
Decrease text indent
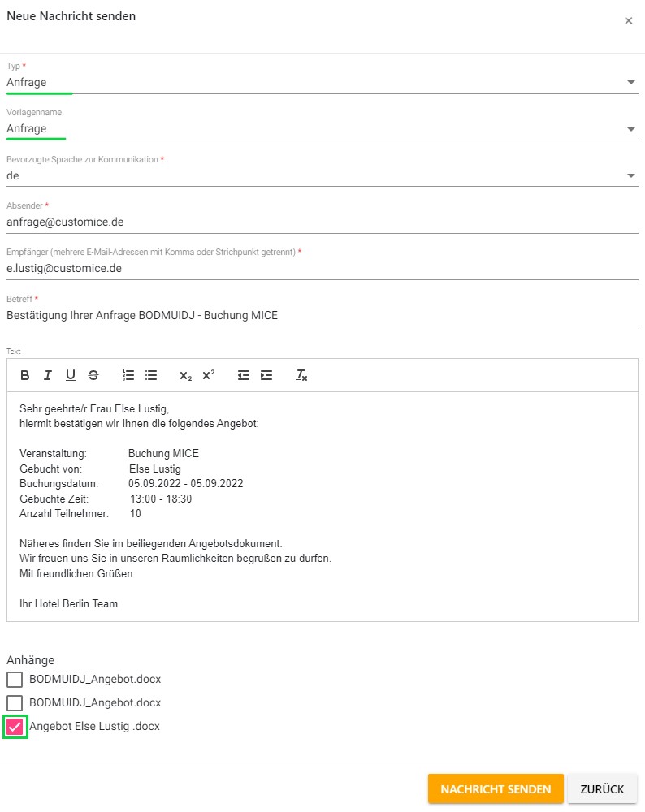(244, 375)
